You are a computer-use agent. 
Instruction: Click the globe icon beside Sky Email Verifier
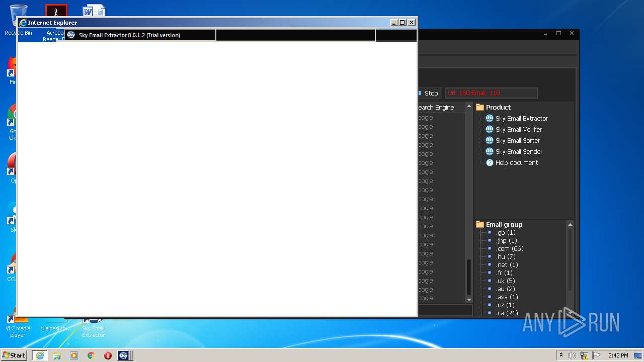489,129
